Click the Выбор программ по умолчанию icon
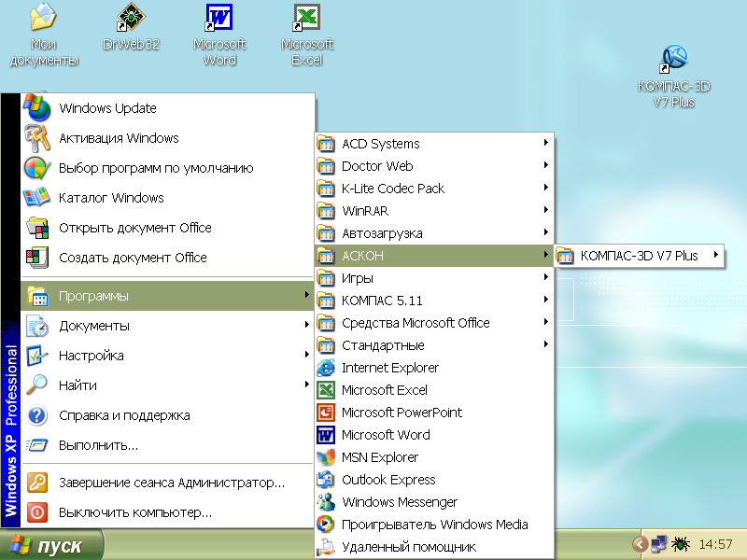The width and height of the screenshot is (747, 560). coord(37,168)
